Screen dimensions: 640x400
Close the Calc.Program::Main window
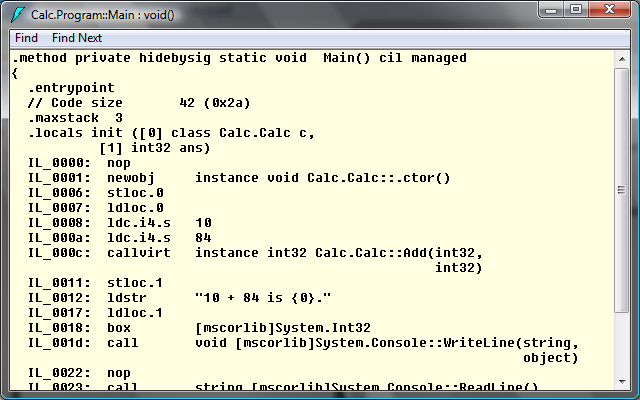pyautogui.click(x=609, y=10)
